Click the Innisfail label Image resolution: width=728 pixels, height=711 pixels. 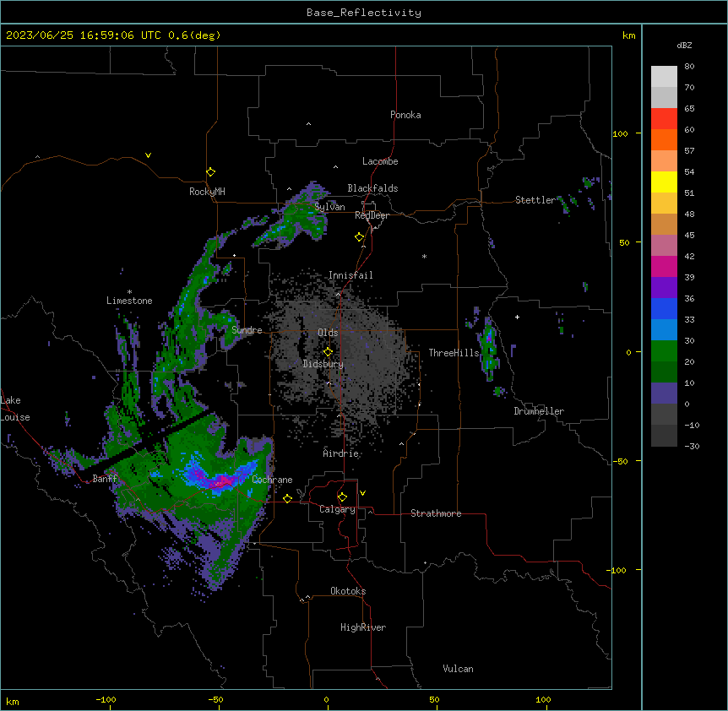pyautogui.click(x=350, y=275)
